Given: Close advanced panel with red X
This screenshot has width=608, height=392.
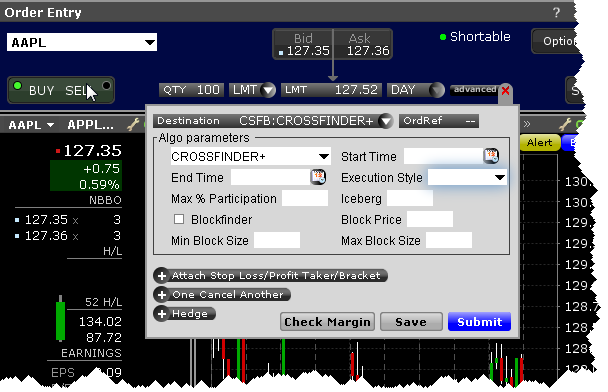Looking at the screenshot, I should pos(505,91).
